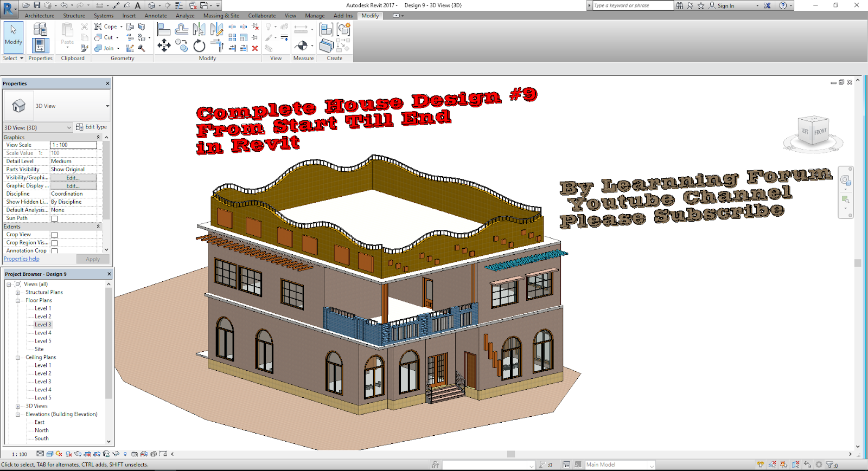Toggle Select Links in status bar

760,465
